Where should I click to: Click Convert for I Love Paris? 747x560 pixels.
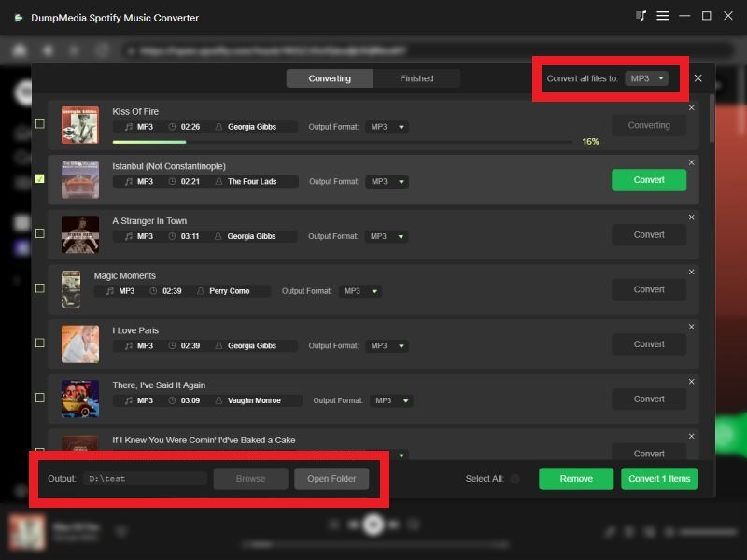649,344
